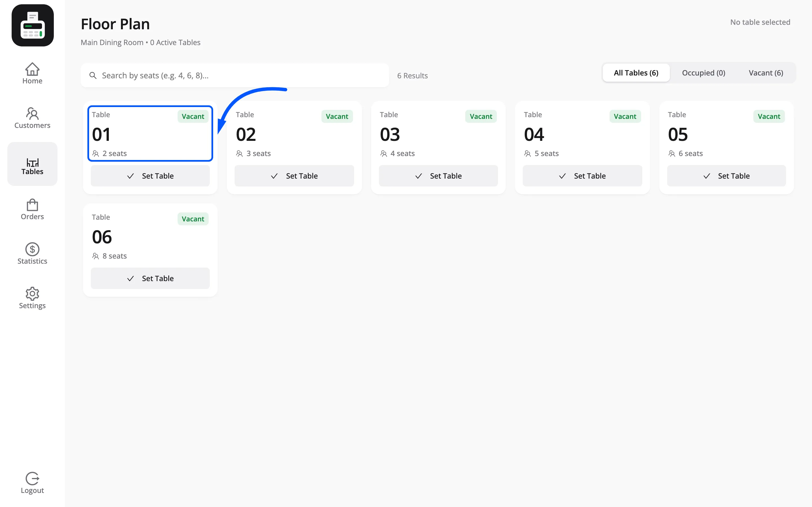Focus the search by seats field
This screenshot has height=507, width=812.
[235, 75]
